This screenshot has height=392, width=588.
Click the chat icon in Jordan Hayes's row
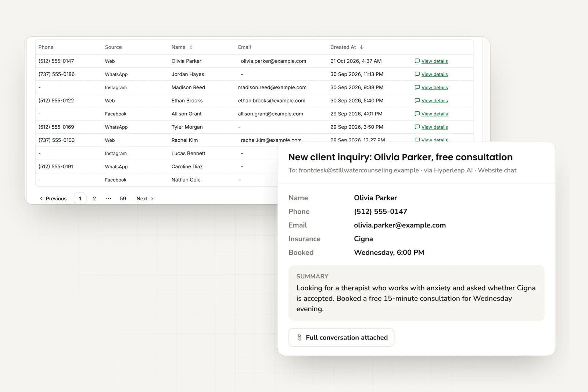(417, 74)
